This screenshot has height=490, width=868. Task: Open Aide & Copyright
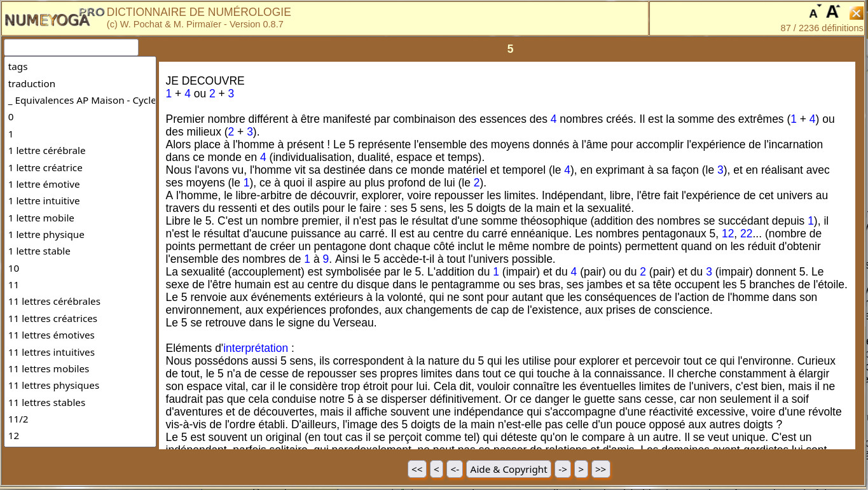509,469
